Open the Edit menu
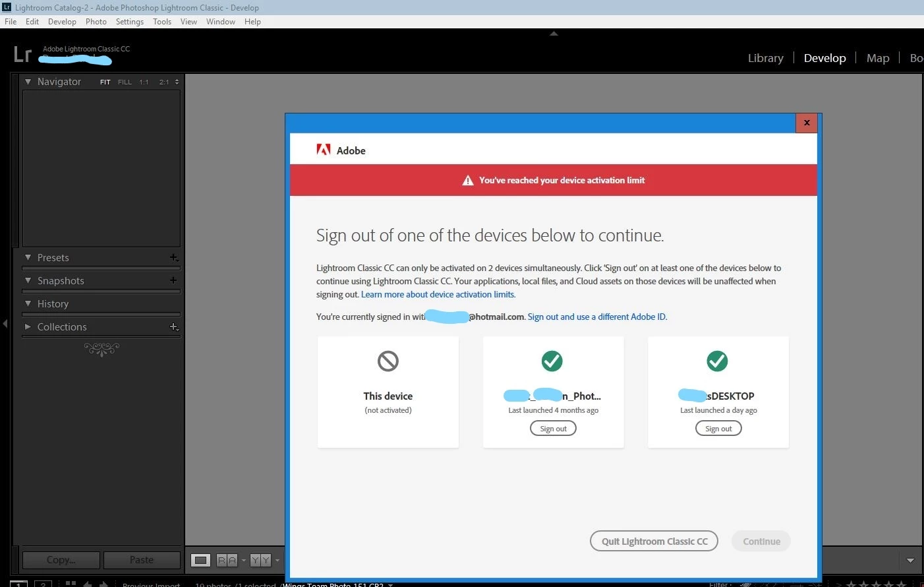This screenshot has width=924, height=587. (x=32, y=22)
